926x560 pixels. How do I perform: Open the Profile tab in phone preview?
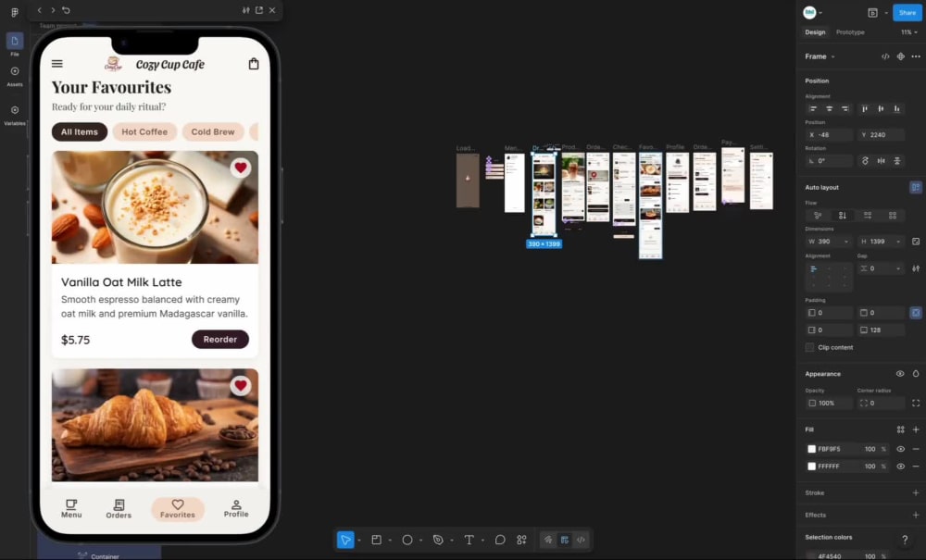tap(236, 509)
